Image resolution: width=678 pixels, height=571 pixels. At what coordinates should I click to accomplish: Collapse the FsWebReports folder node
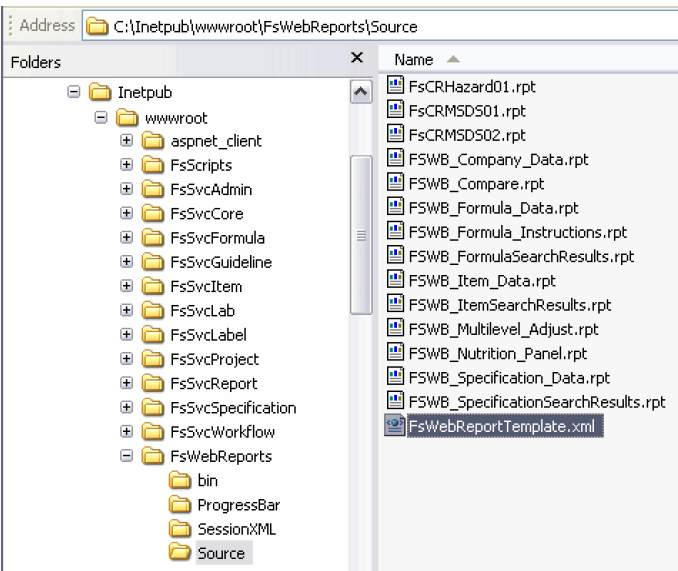coord(126,456)
